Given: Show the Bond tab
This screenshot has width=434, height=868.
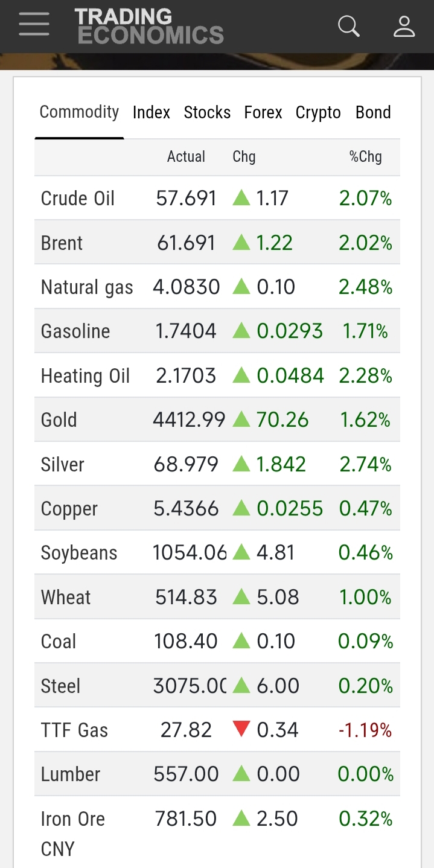Looking at the screenshot, I should pos(373,113).
